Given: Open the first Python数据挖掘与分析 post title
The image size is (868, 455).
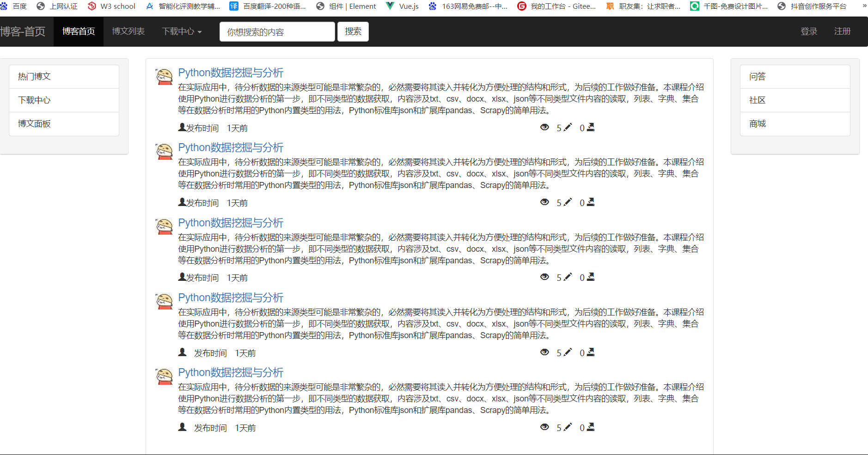Looking at the screenshot, I should pos(231,73).
